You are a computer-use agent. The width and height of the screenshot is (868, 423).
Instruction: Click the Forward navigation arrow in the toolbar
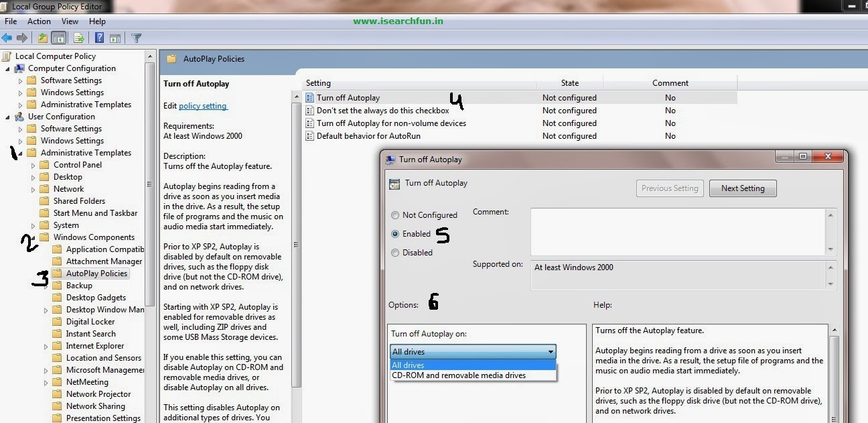point(22,38)
